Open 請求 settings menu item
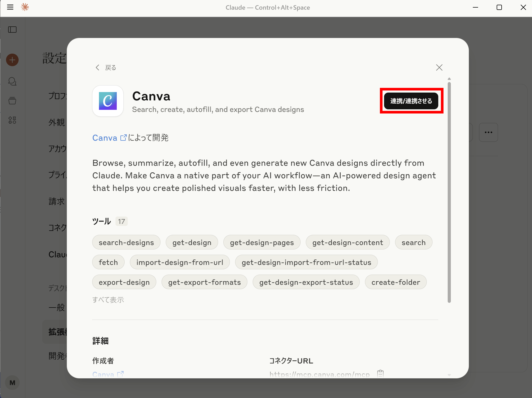The image size is (532, 398). click(57, 201)
